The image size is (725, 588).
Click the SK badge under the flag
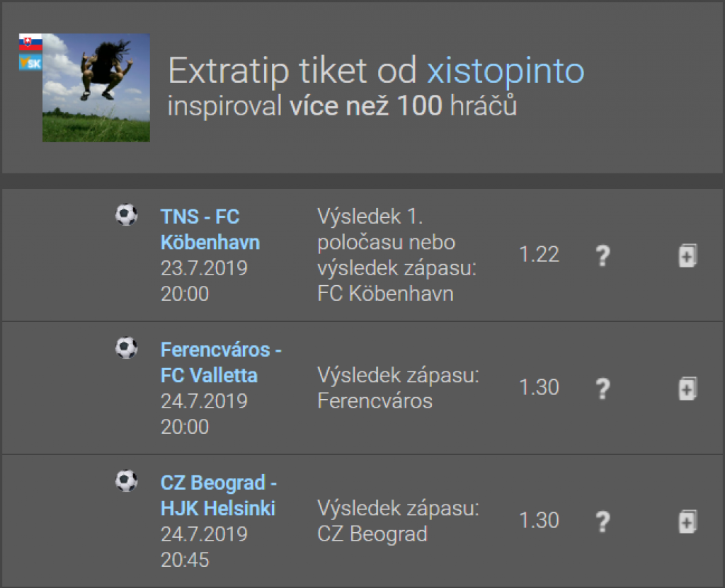[30, 64]
